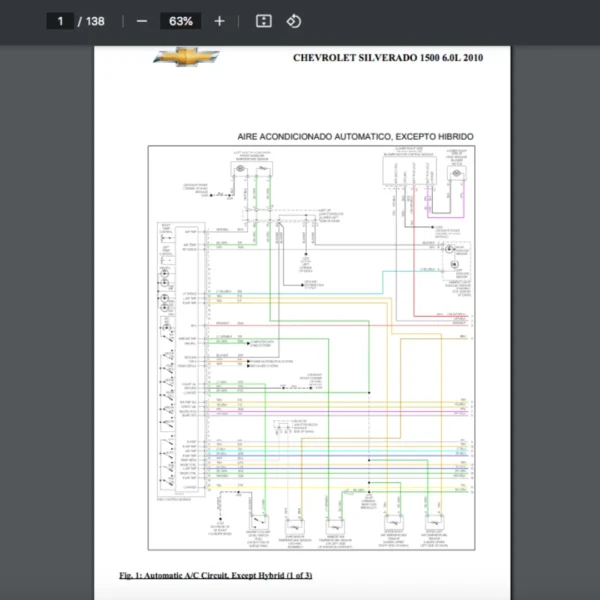Click the engine coolant level switch symbol

coord(260,520)
